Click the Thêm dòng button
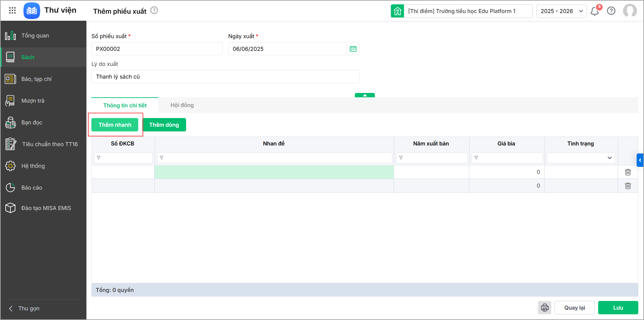The height and width of the screenshot is (320, 644). click(164, 125)
